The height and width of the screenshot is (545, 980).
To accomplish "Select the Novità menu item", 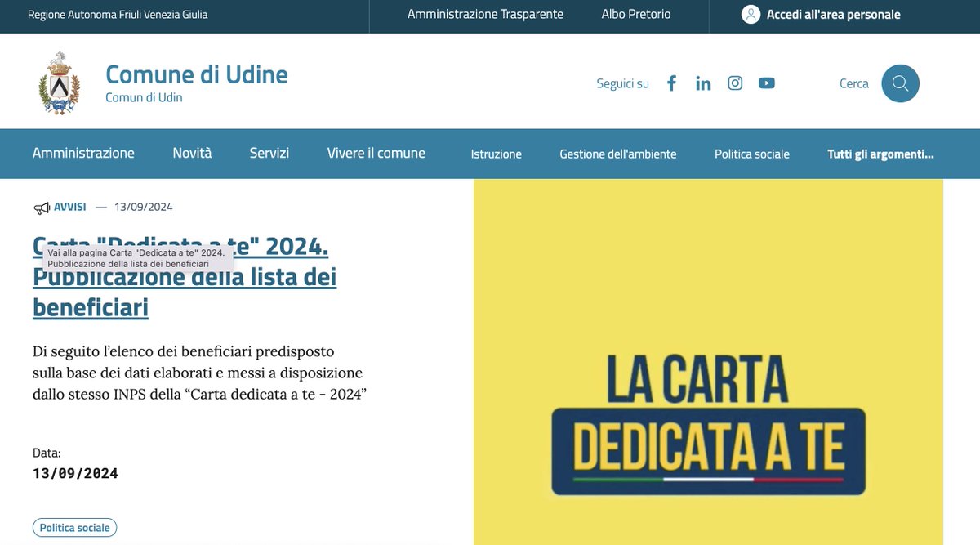I will (191, 153).
